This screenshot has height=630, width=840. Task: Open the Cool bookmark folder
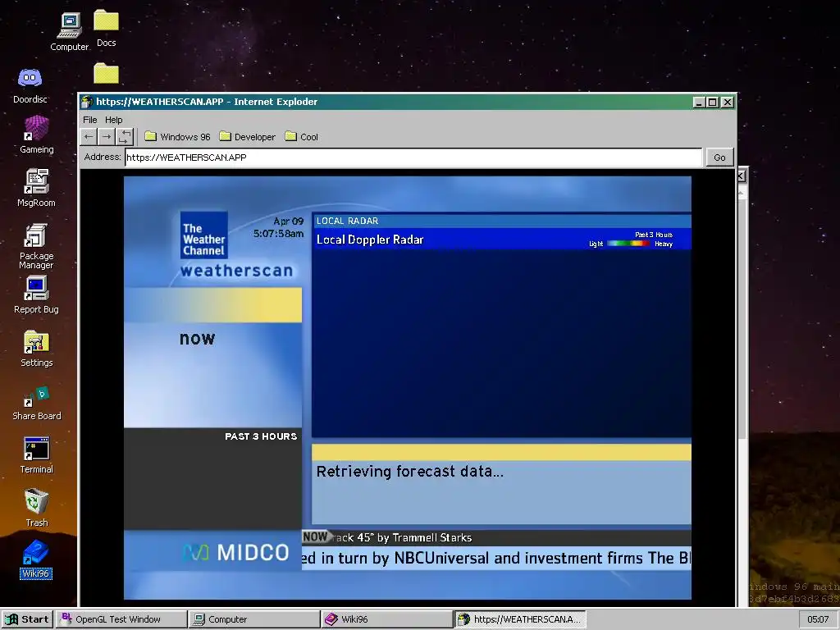[x=302, y=137]
